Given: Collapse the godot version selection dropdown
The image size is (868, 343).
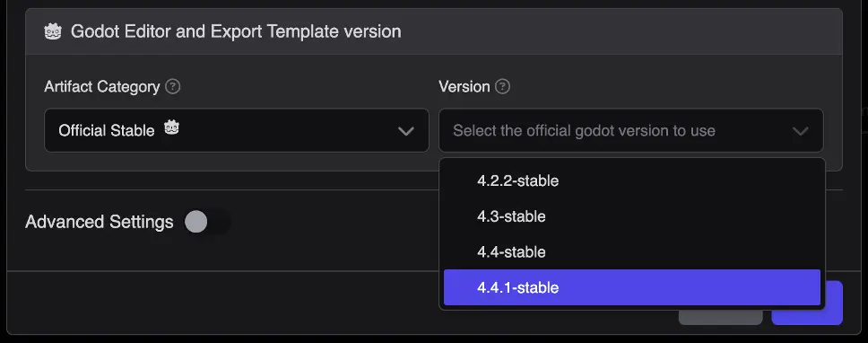Looking at the screenshot, I should pos(631,130).
